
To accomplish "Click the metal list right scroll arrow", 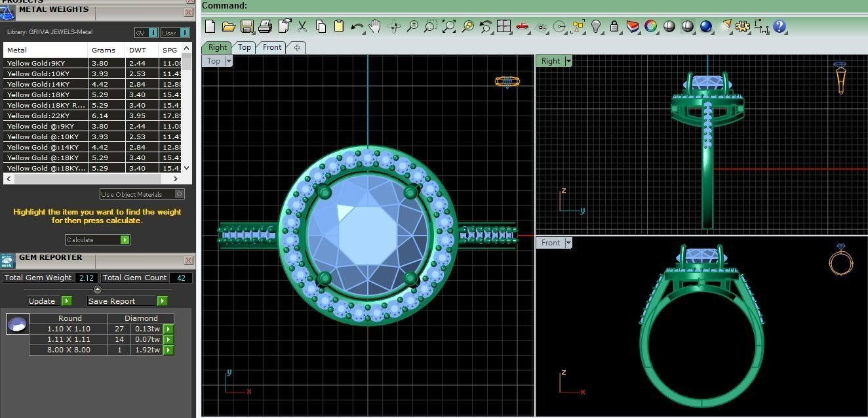I will 176,178.
